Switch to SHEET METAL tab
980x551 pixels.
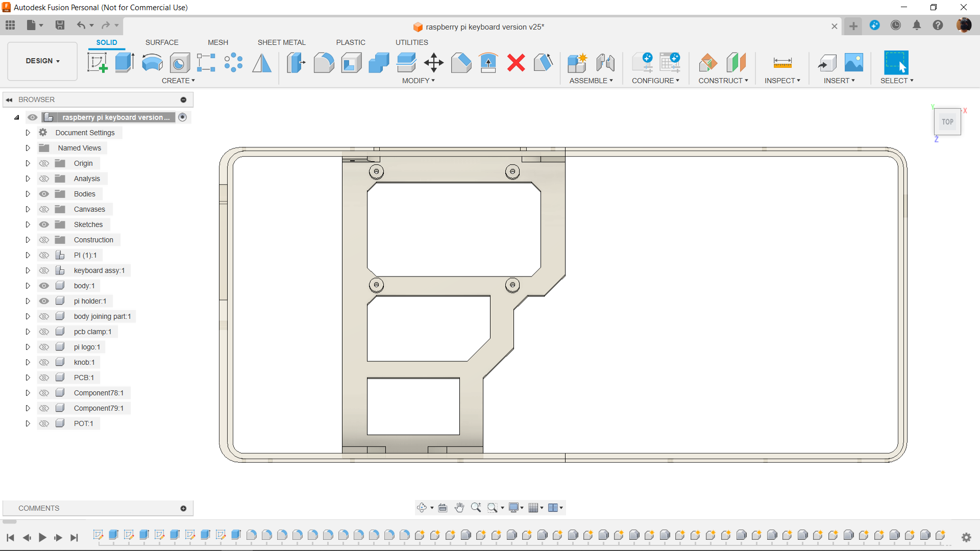pyautogui.click(x=281, y=42)
